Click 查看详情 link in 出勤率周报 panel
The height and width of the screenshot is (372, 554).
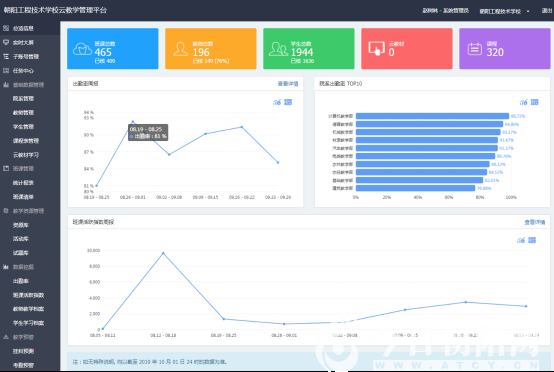288,84
